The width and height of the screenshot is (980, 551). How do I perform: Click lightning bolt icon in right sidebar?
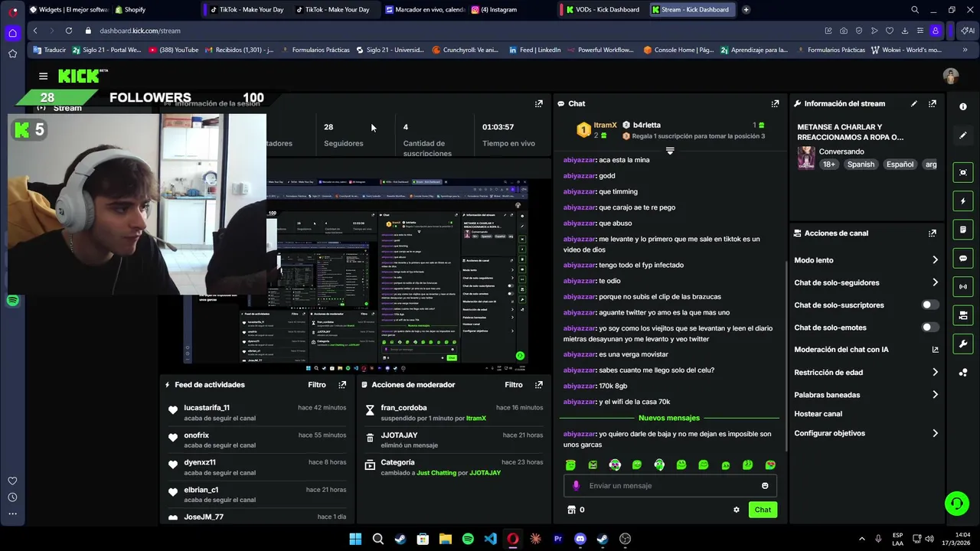pyautogui.click(x=963, y=201)
